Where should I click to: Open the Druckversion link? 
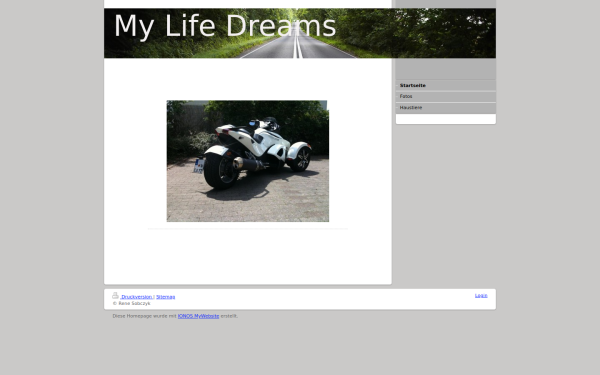[x=136, y=297]
